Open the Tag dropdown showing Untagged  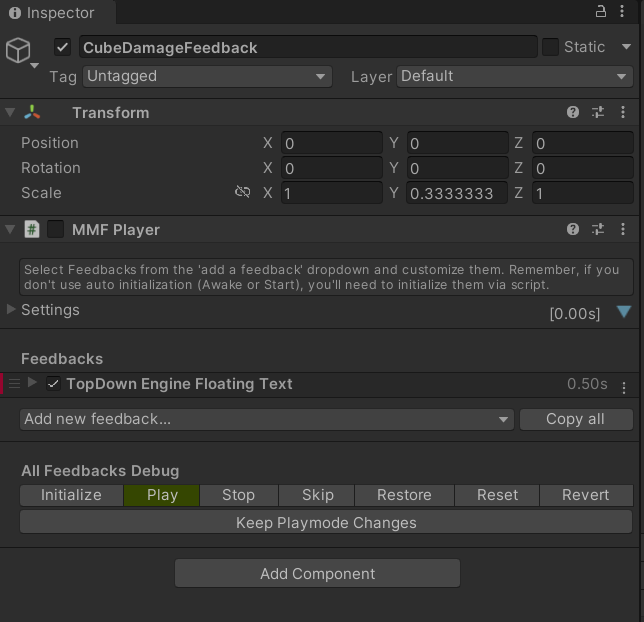coord(207,76)
